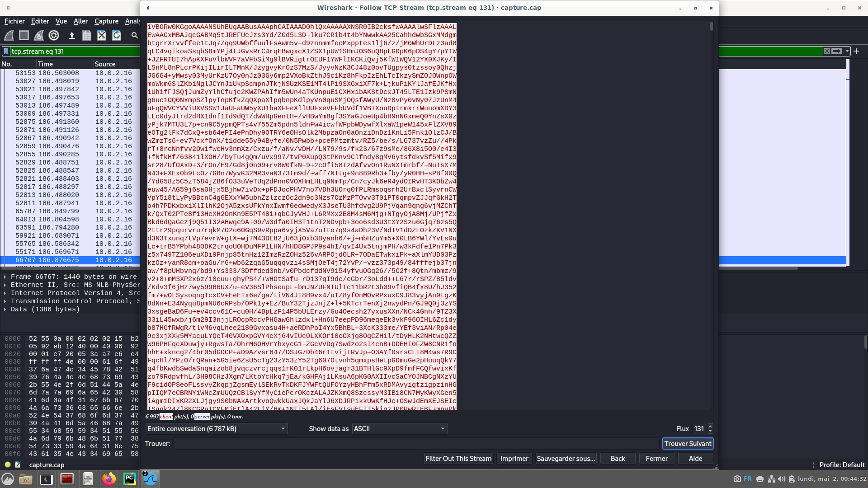Select highlighted packet 66767 row
The height and width of the screenshot is (488, 868).
[x=70, y=260]
